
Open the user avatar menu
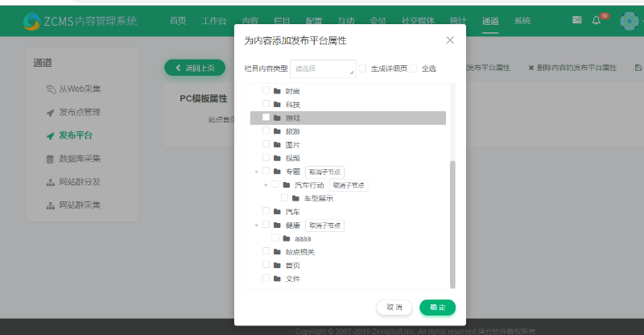pyautogui.click(x=630, y=21)
